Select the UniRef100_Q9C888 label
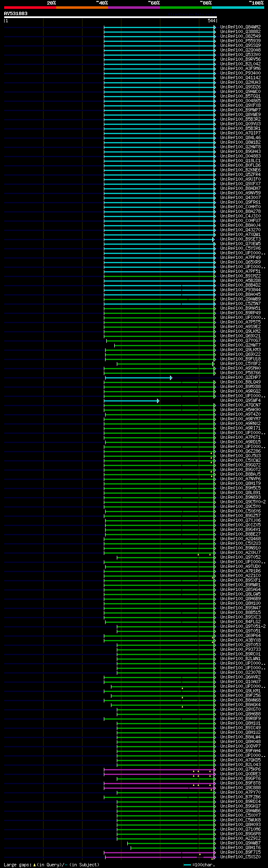 (x=240, y=788)
